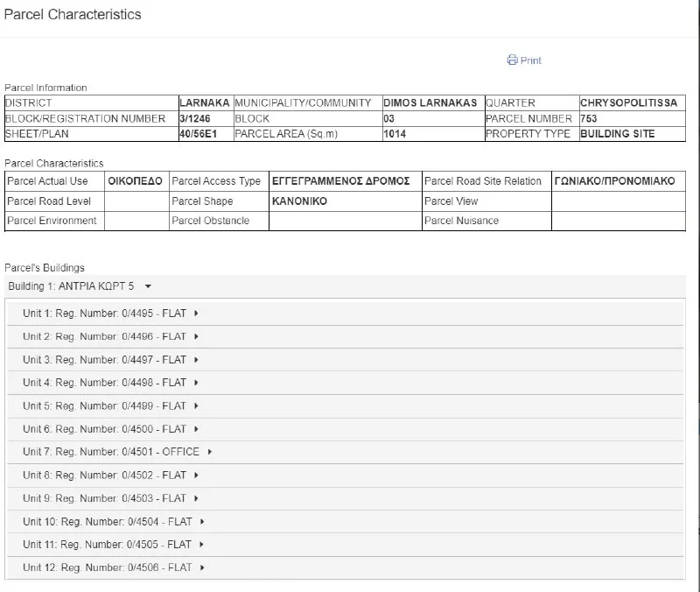Screen dimensions: 700x592
Task: Expand Unit 8 Reg. Number 0/4502
Action: tap(110, 476)
